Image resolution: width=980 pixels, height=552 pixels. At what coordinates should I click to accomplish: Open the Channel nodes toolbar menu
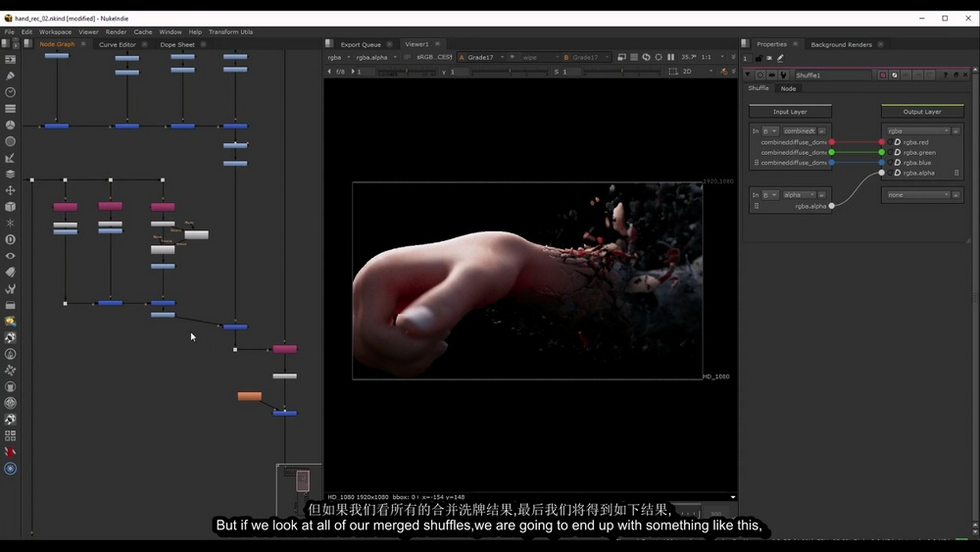point(10,108)
